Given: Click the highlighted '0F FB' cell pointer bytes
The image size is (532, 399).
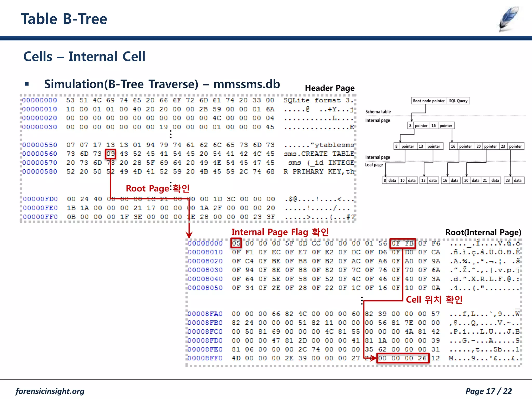Looking at the screenshot, I should 403,243.
